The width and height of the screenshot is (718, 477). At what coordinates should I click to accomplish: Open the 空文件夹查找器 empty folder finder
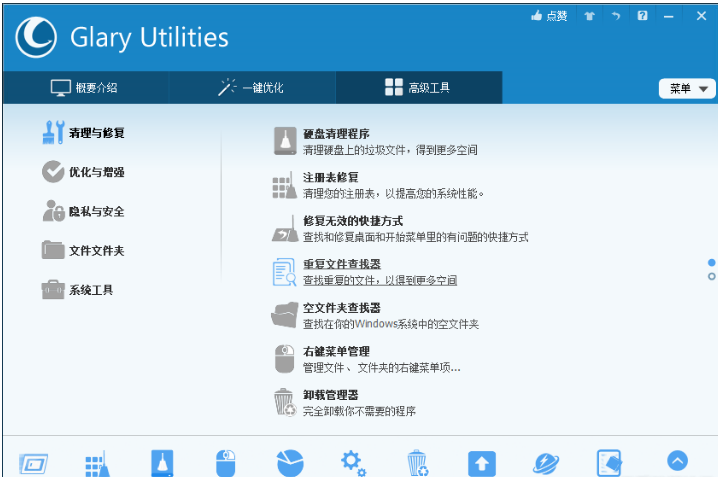375,316
